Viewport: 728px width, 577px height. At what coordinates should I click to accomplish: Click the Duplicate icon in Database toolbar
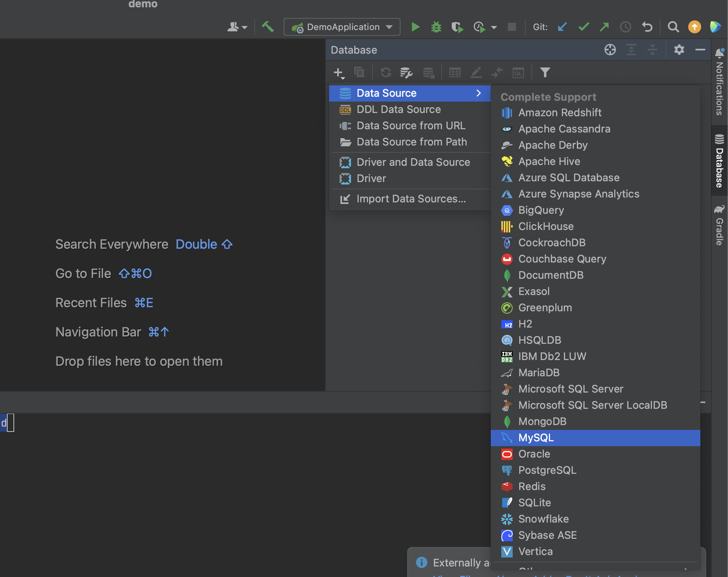click(359, 72)
